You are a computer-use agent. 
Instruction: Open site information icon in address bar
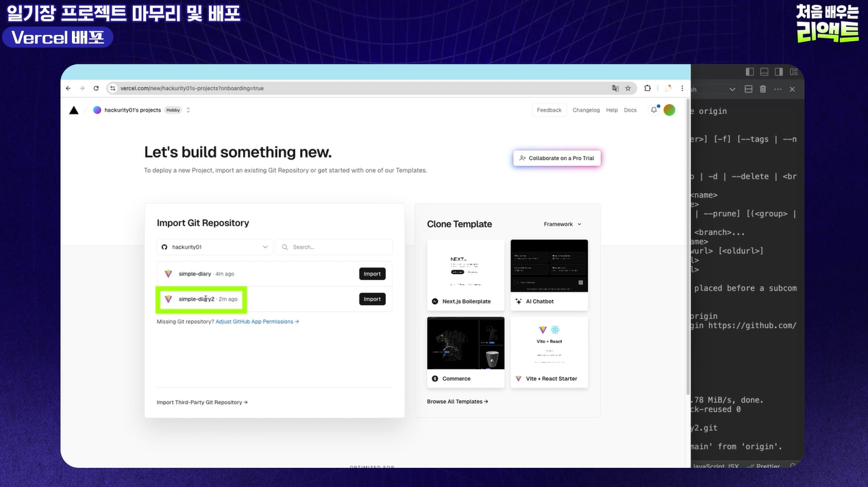coord(114,88)
